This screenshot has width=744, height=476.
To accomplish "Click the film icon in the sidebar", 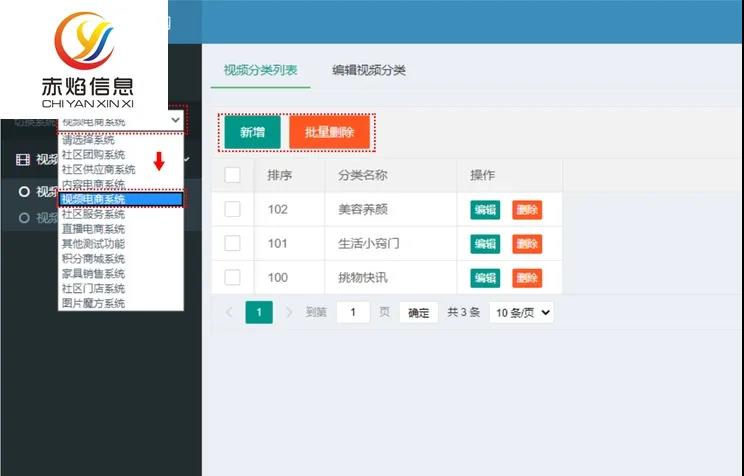I will 24,159.
